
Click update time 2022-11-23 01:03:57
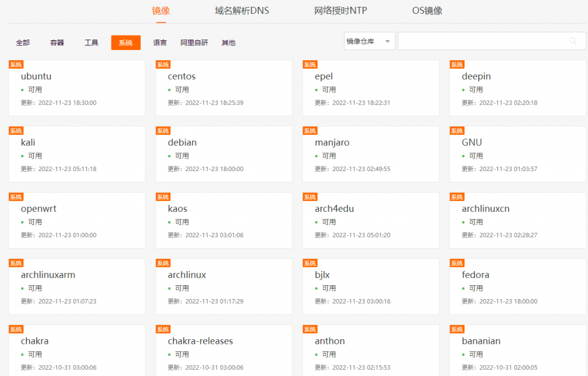pyautogui.click(x=509, y=169)
